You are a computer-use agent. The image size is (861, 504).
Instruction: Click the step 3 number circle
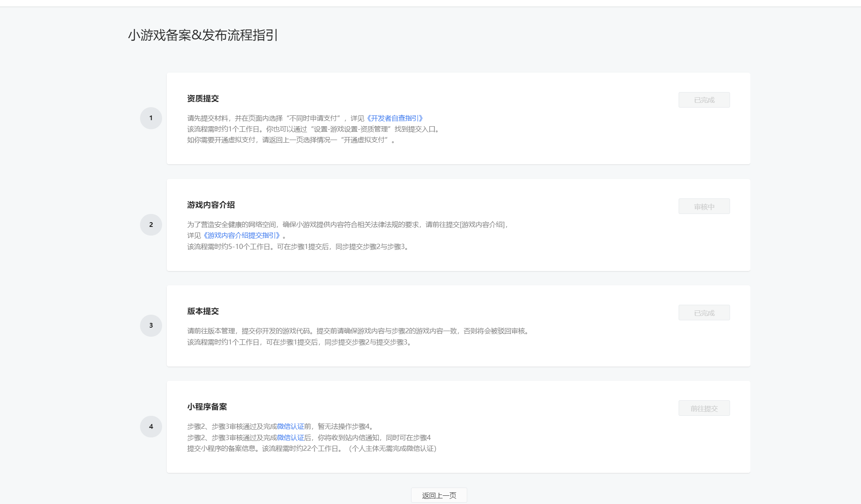point(151,325)
